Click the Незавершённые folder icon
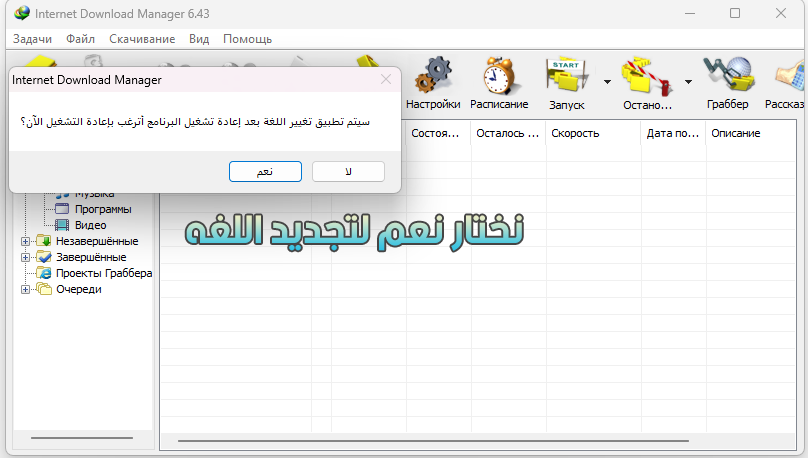Viewport: 808px width, 458px height. [44, 241]
